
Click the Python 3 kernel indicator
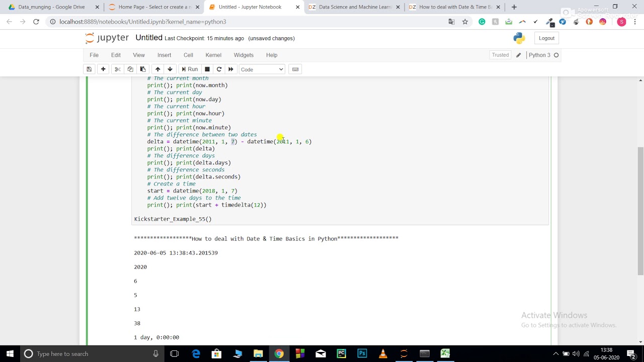[543, 55]
